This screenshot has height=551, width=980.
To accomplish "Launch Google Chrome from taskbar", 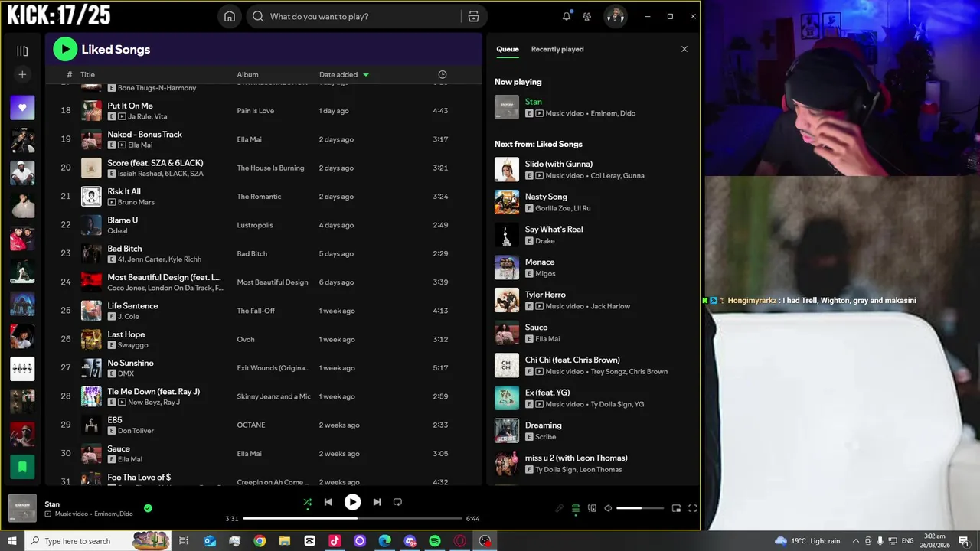I will point(260,541).
